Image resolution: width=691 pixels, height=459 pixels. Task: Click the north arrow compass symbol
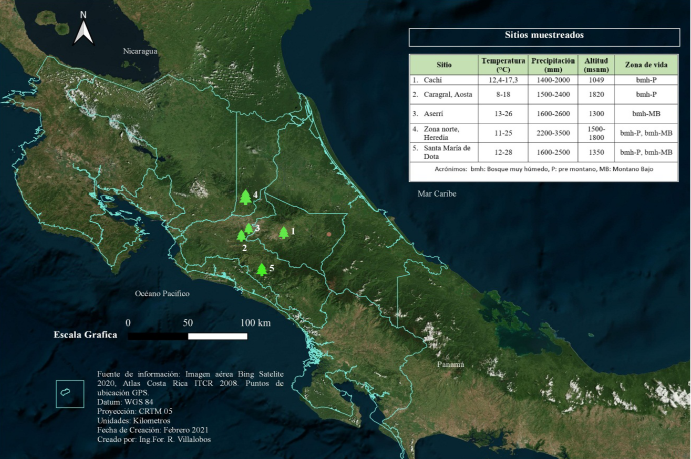[x=85, y=31]
